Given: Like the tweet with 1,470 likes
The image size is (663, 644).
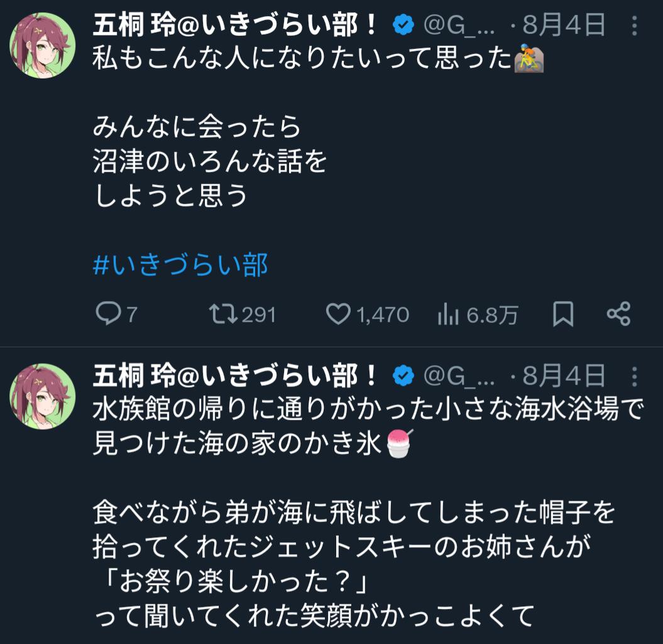Looking at the screenshot, I should [339, 314].
